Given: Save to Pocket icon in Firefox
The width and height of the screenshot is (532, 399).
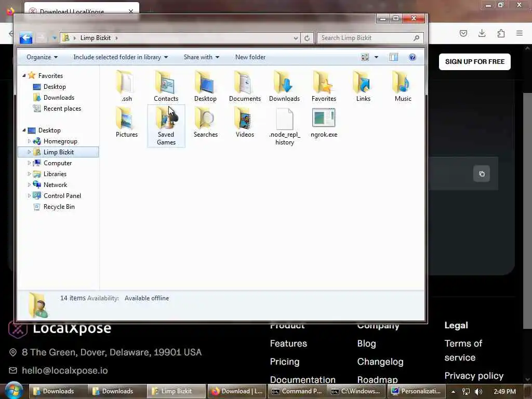Looking at the screenshot, I should point(463,33).
